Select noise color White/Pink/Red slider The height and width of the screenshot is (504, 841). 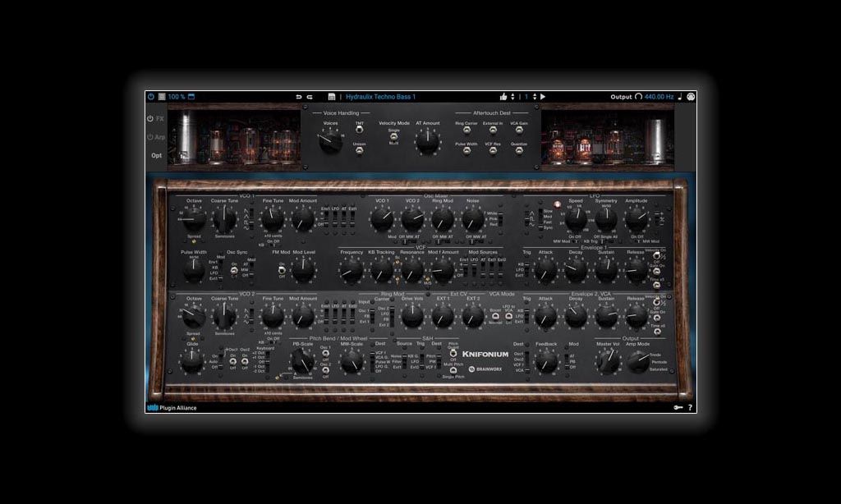coord(500,219)
